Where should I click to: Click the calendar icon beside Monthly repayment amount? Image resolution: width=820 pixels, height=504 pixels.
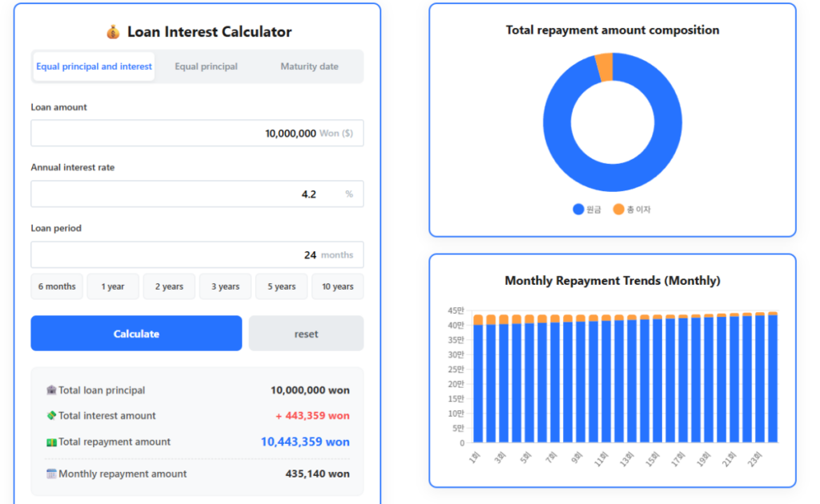pos(51,474)
